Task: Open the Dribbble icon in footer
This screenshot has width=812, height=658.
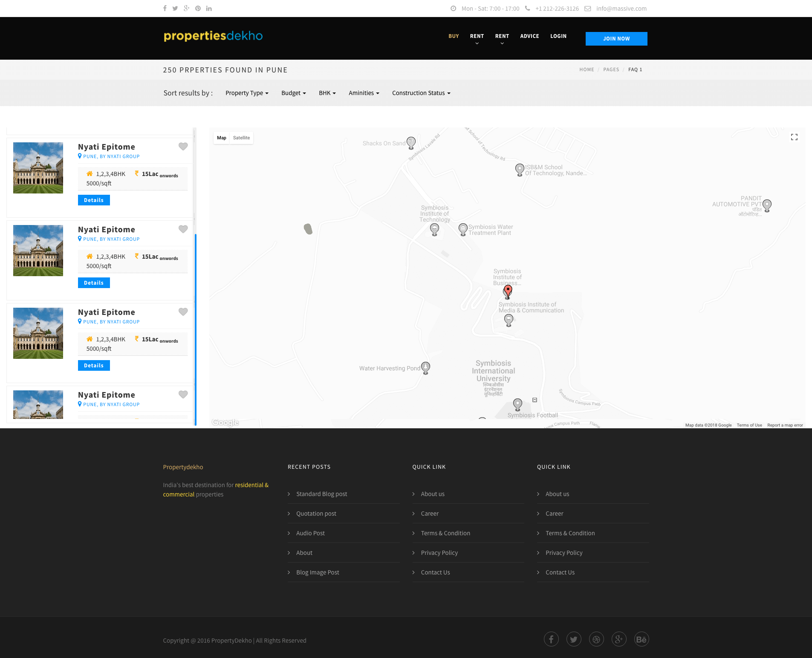Action: pos(596,639)
